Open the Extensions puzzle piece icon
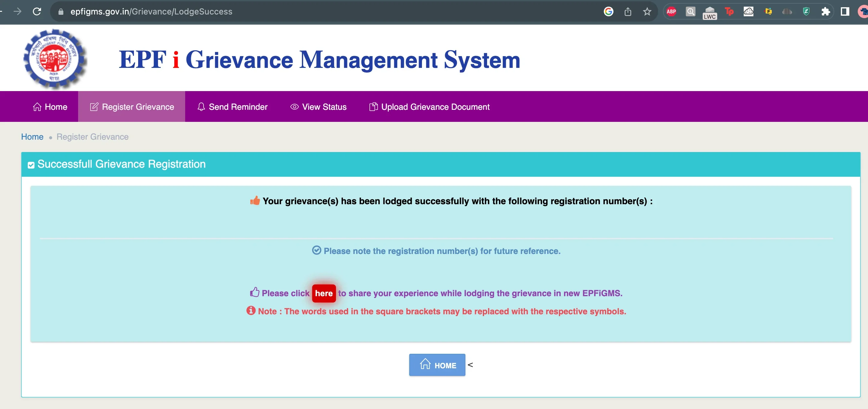The height and width of the screenshot is (409, 868). pos(825,12)
